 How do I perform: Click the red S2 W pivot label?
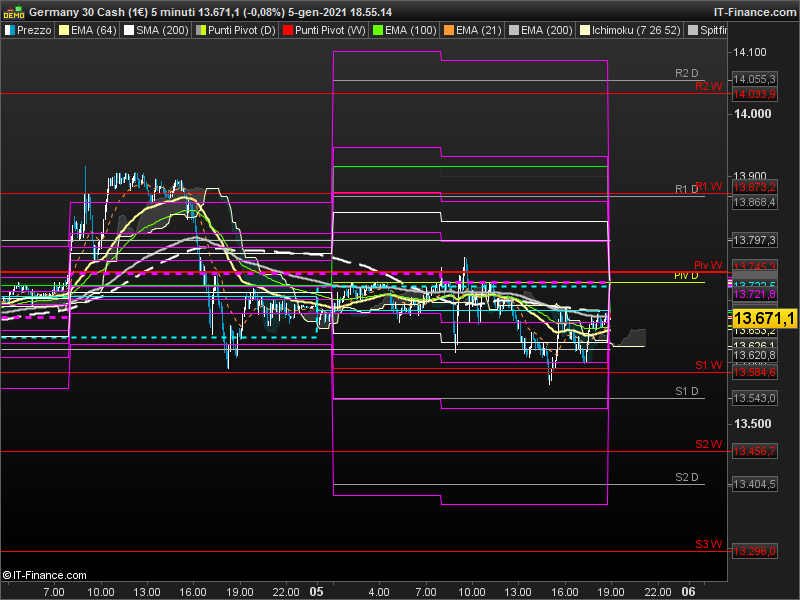pos(709,444)
